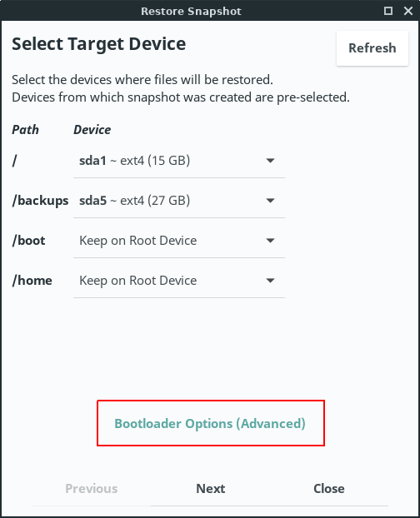Click the Device column header

tap(92, 130)
